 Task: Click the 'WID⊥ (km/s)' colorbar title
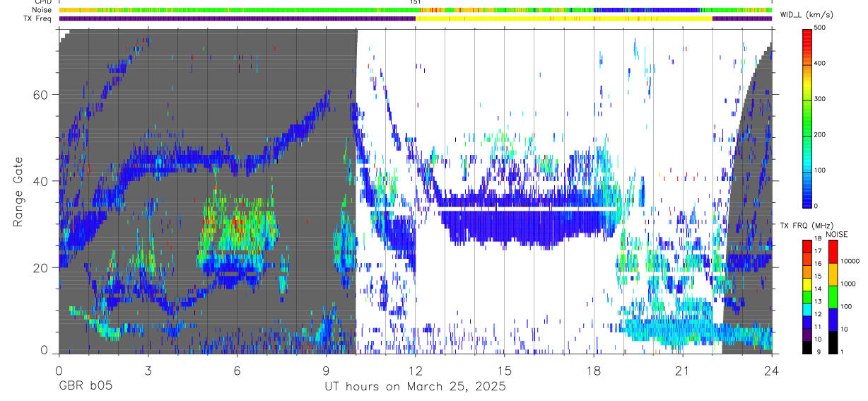tap(807, 14)
